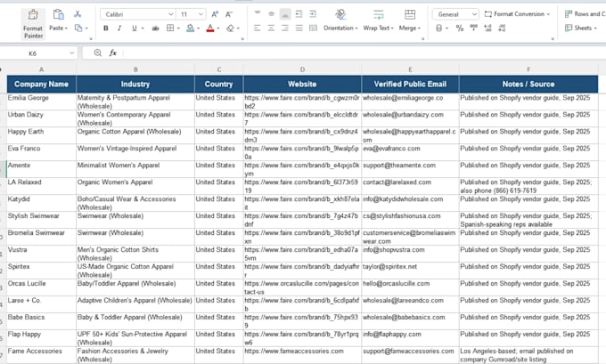Click the Copy icon
Screen dimensions: 606x364
pos(78,28)
